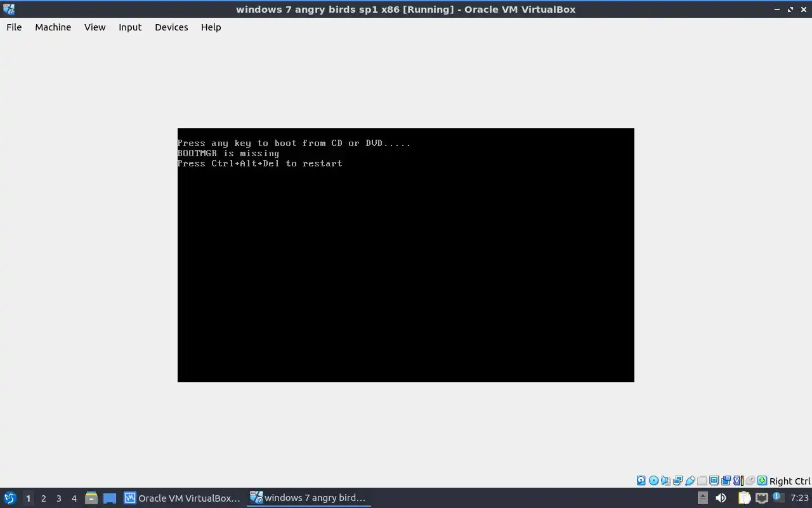Switch to workspace 4
Screen dimensions: 812x508
coord(74,498)
